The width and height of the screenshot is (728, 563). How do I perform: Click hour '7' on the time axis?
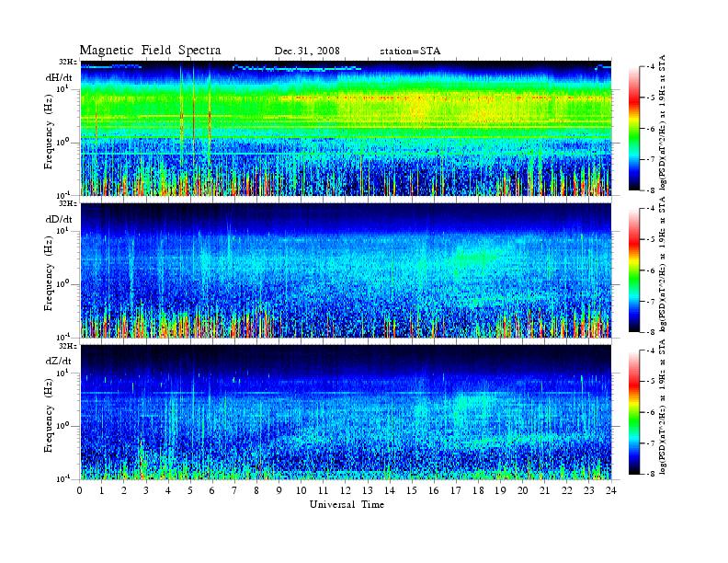point(234,490)
